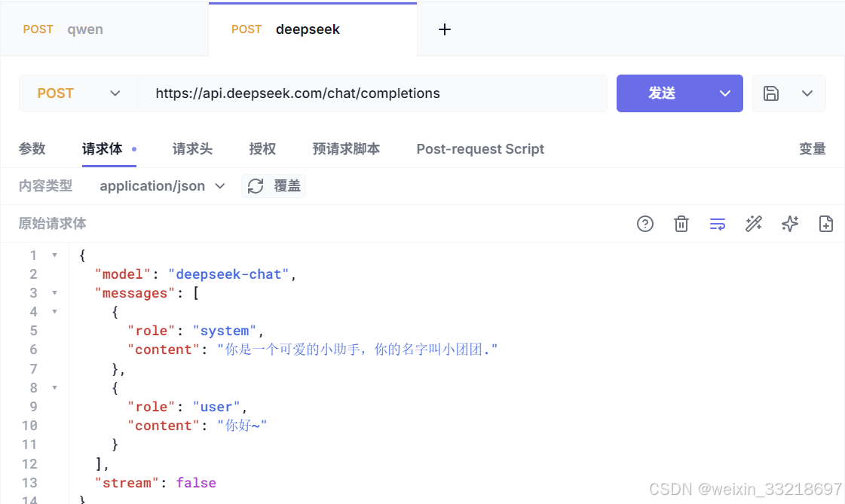Open the 变量 variables link
Image resolution: width=845 pixels, height=504 pixels.
[x=812, y=148]
